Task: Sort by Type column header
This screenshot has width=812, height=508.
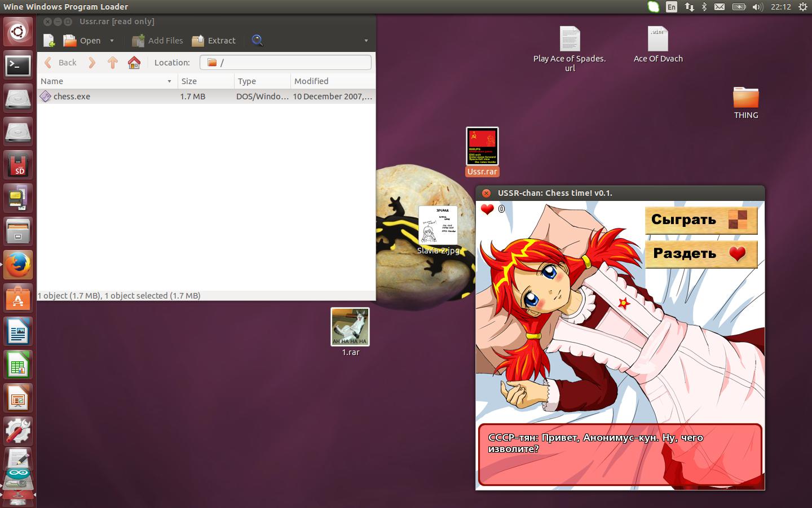Action: (262, 81)
